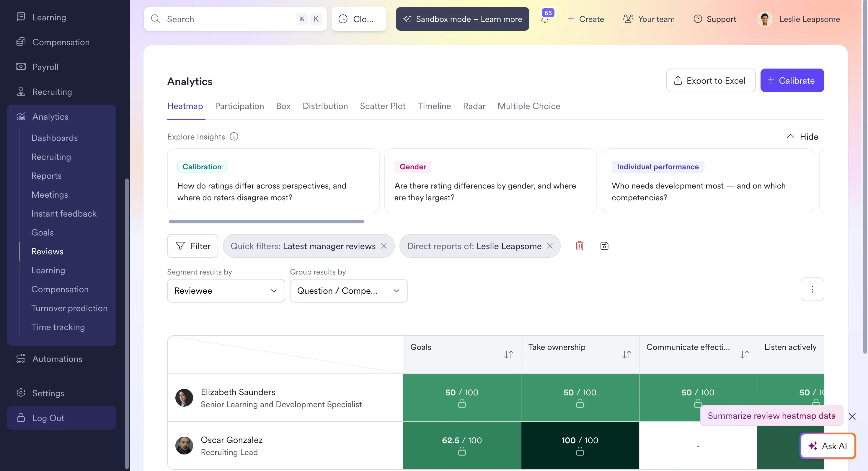Open the Group results by Question dropdown
This screenshot has height=471, width=868.
tap(349, 291)
